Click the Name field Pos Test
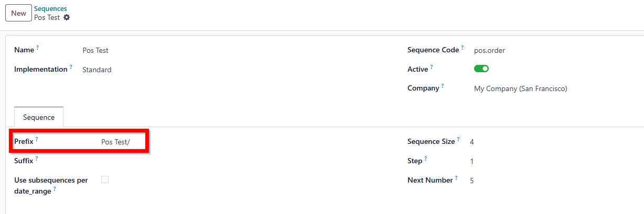644x214 pixels. [95, 50]
